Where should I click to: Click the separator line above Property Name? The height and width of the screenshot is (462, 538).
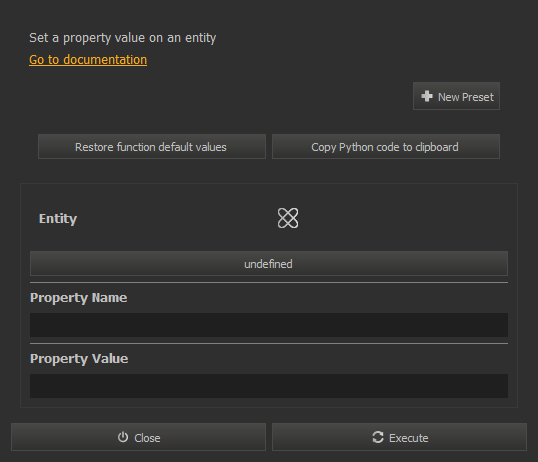269,282
